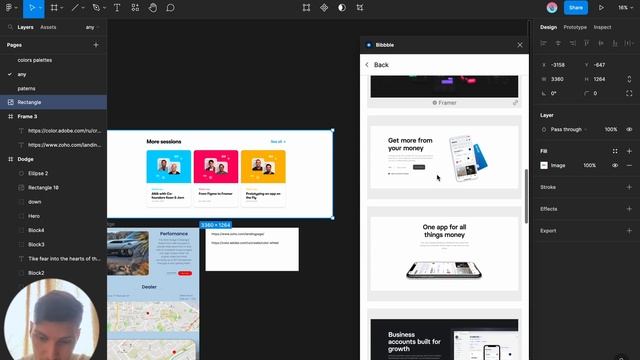Screen dimensions: 640x360
Task: Click the Image fill color swatch
Action: click(x=544, y=165)
